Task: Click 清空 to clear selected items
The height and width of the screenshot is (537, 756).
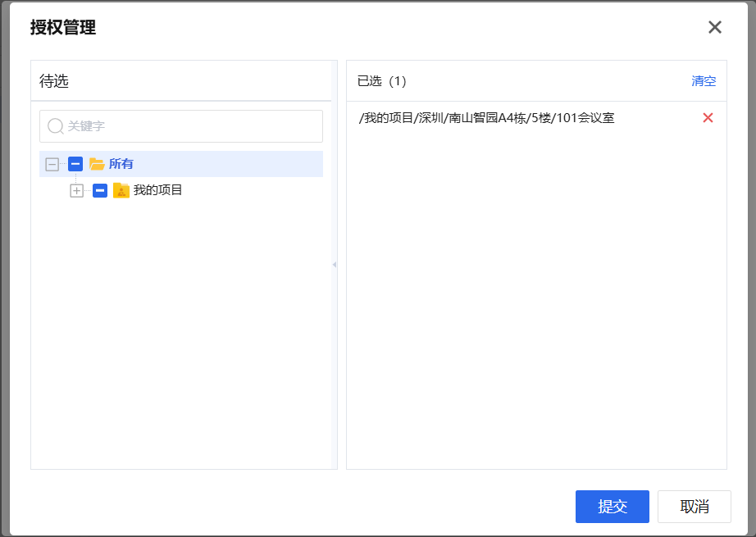Action: (x=704, y=81)
